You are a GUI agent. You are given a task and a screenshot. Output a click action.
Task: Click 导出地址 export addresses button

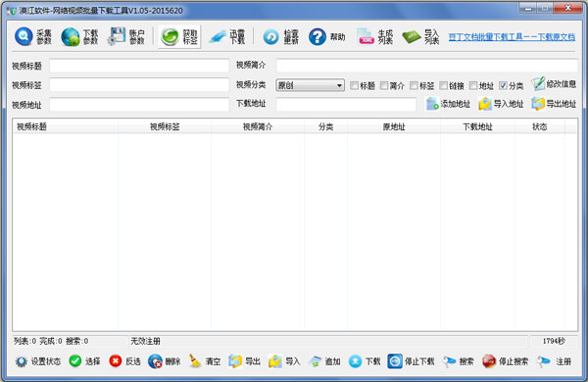[554, 104]
